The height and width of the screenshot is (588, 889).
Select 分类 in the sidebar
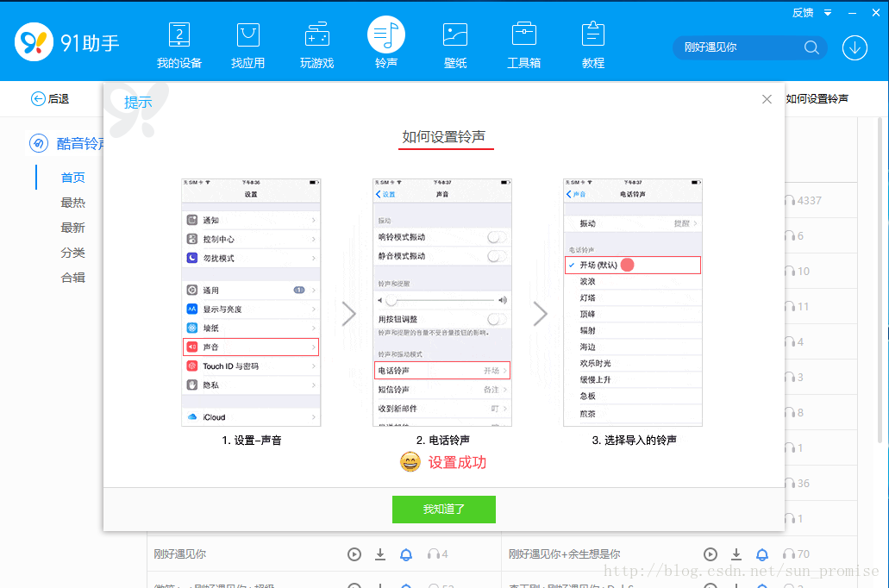[x=73, y=253]
